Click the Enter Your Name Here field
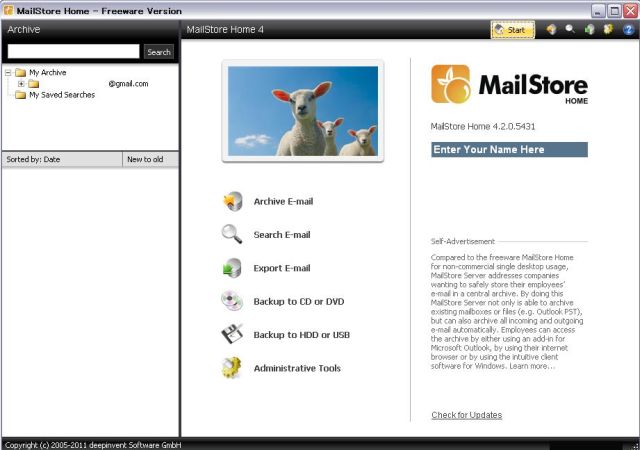Viewport: 640px width, 450px height. click(x=509, y=149)
